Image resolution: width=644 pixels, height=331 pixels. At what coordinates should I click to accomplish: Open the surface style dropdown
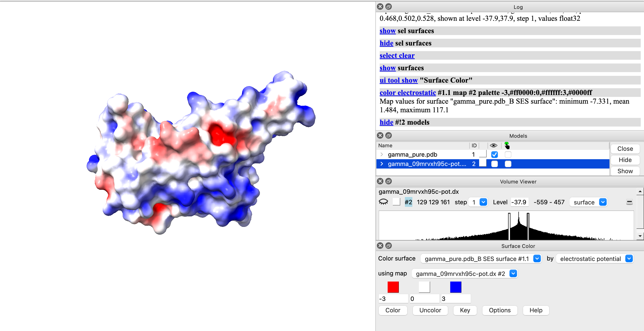(x=588, y=202)
